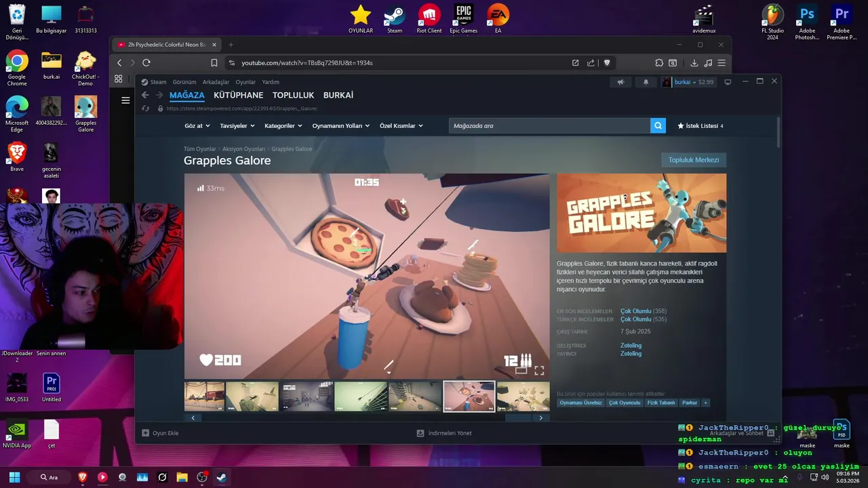The image size is (868, 488).
Task: Open the BURKAİ profile tab
Action: [x=338, y=95]
